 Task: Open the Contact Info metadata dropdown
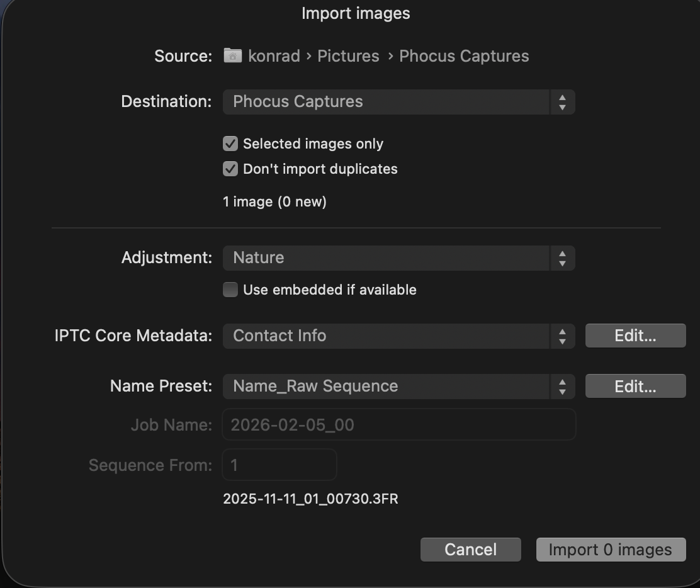coord(398,336)
